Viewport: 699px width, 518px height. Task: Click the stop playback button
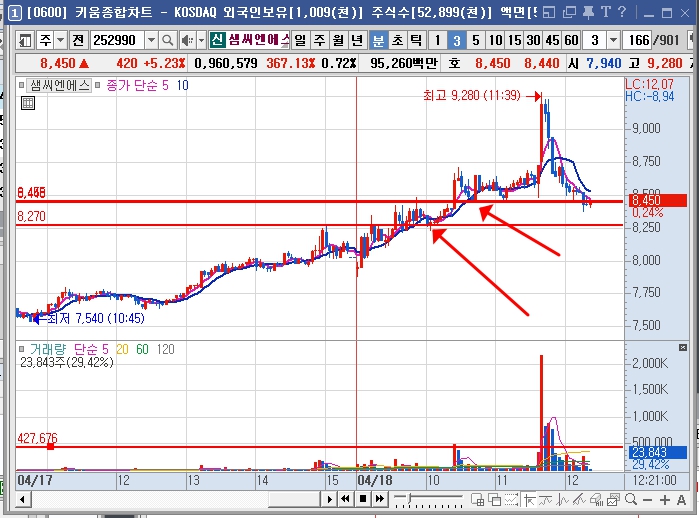(363, 499)
